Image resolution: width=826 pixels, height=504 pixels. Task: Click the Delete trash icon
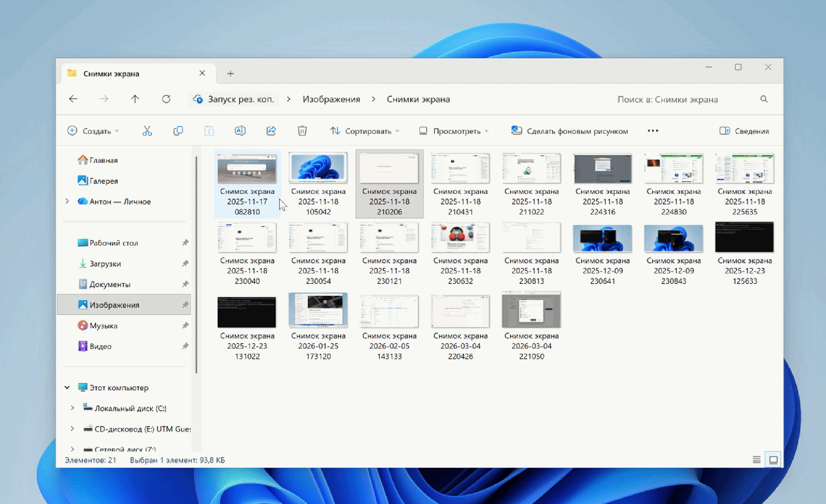coord(302,131)
